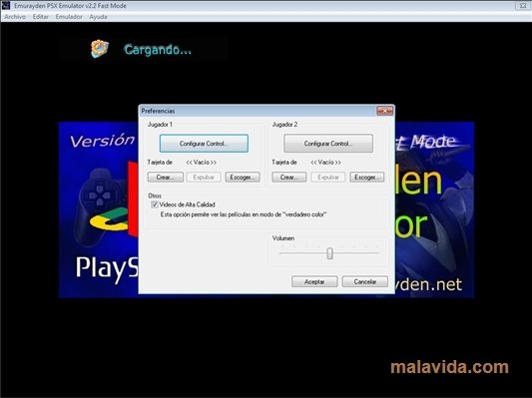Open the Ayuda menu
Viewport: 532px width, 398px height.
(x=98, y=17)
